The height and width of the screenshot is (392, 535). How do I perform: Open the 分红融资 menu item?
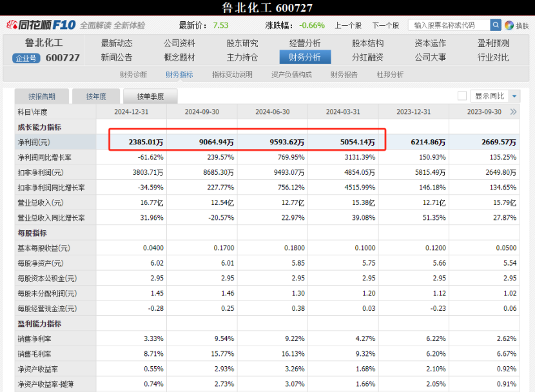367,57
